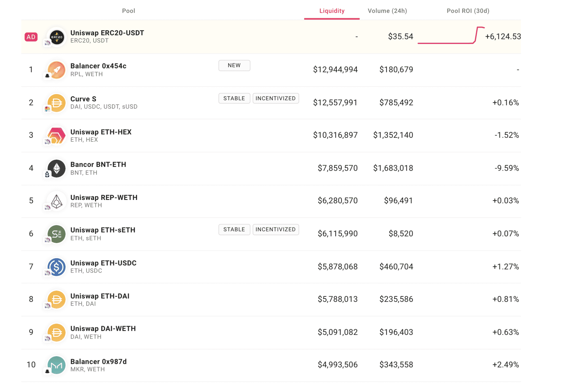577x392 pixels.
Task: Click the Bancor platform badge on BNT-ETH row
Action: [47, 175]
